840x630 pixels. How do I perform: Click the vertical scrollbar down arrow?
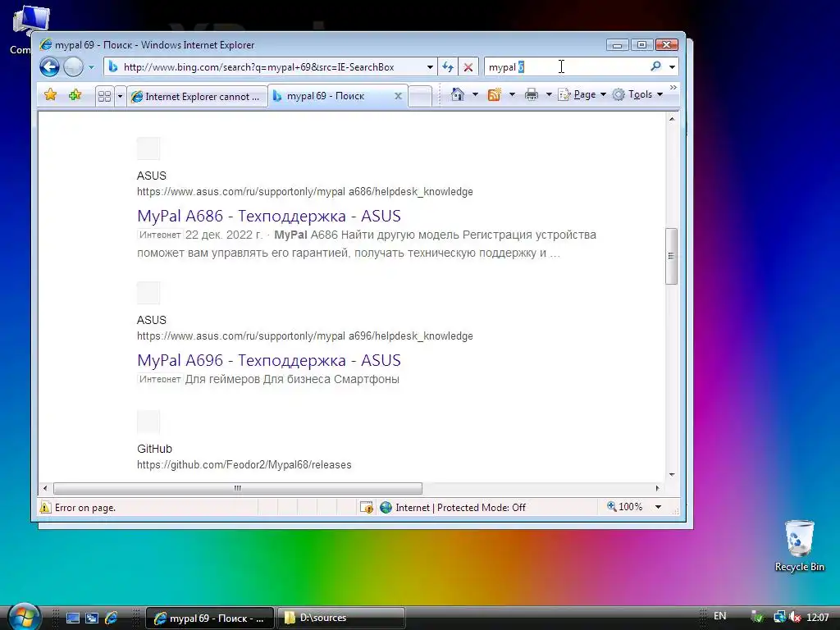click(x=672, y=475)
